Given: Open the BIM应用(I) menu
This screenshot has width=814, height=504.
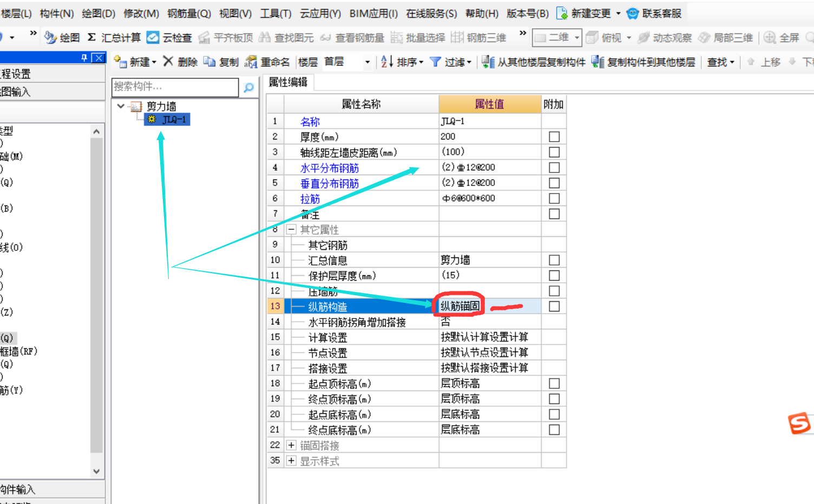Looking at the screenshot, I should pos(373,14).
